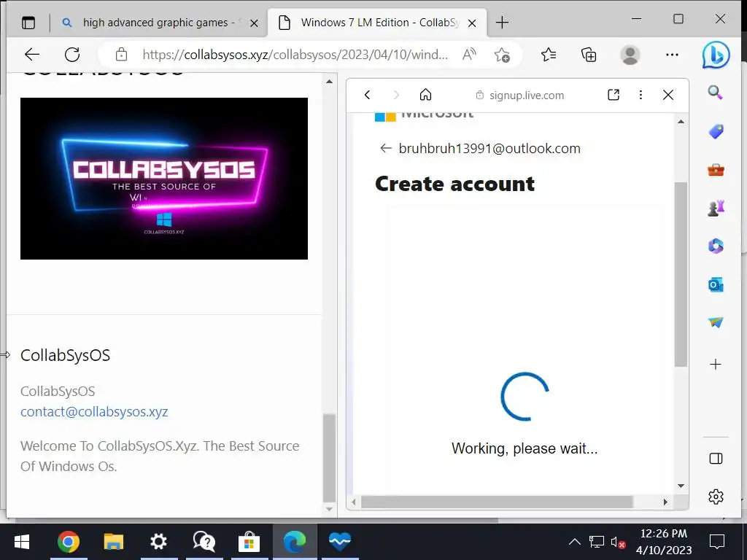This screenshot has height=560, width=747.
Task: Open the Edge tab actions menu icon
Action: tap(28, 23)
